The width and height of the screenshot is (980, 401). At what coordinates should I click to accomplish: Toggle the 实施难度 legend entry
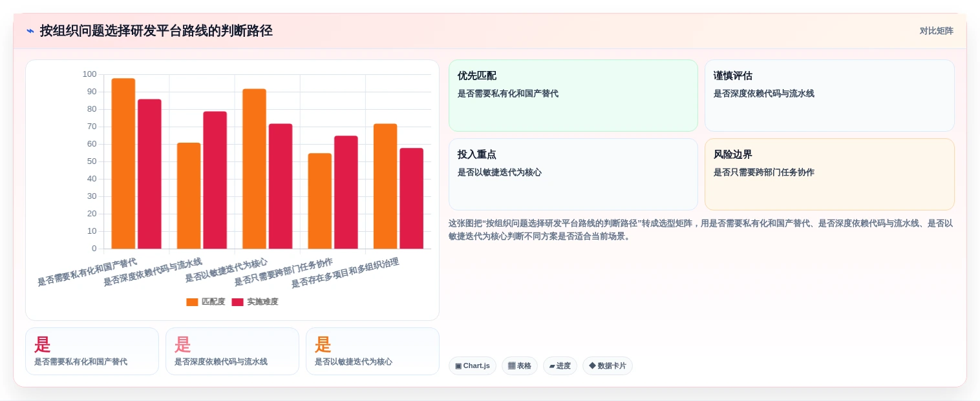[x=255, y=302]
